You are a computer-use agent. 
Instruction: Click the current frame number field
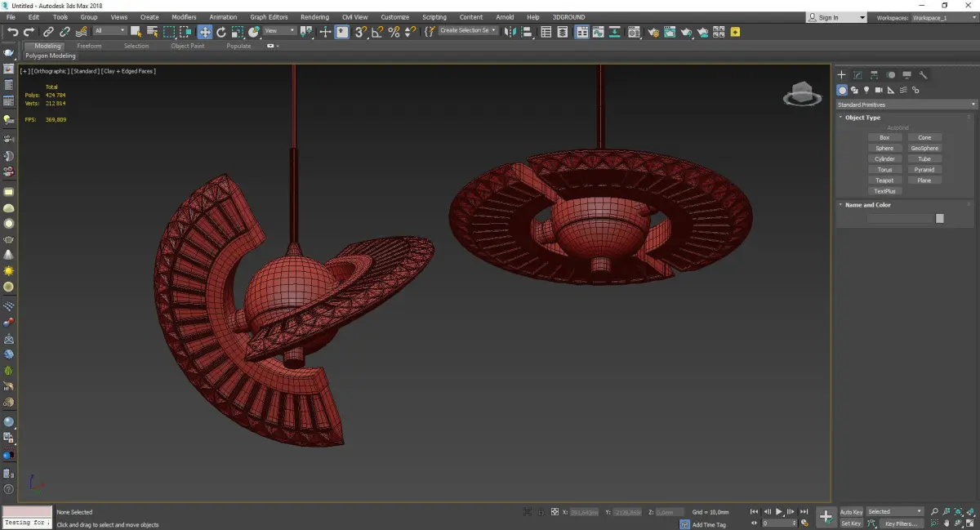[778, 523]
